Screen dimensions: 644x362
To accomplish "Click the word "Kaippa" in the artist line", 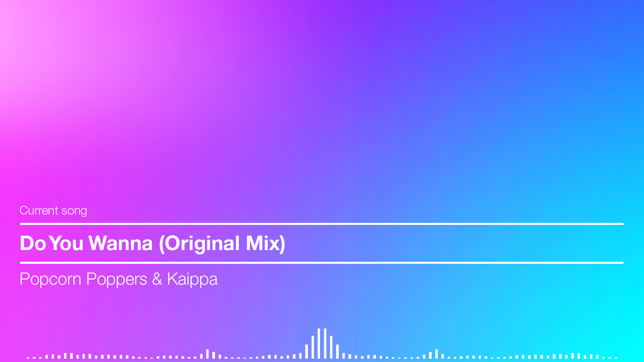I will point(193,280).
